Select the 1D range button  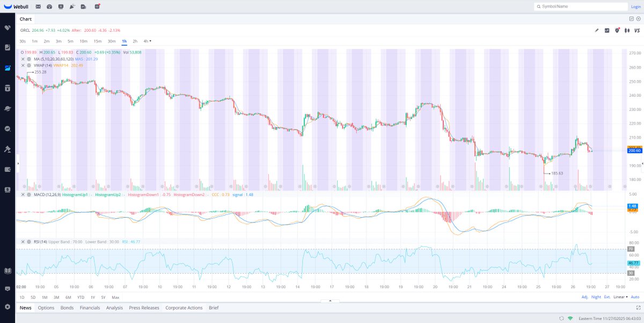click(22, 297)
